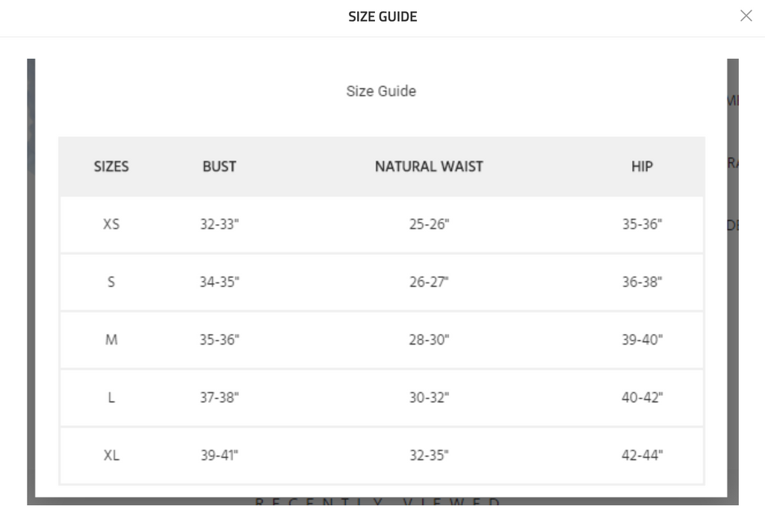
Task: Click XL natural waist value 32-35"
Action: [429, 455]
